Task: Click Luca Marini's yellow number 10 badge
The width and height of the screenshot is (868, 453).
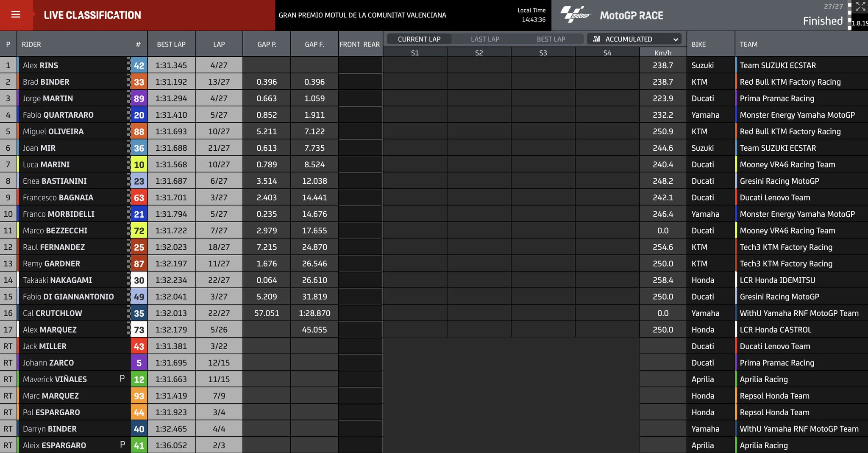Action: (x=139, y=165)
